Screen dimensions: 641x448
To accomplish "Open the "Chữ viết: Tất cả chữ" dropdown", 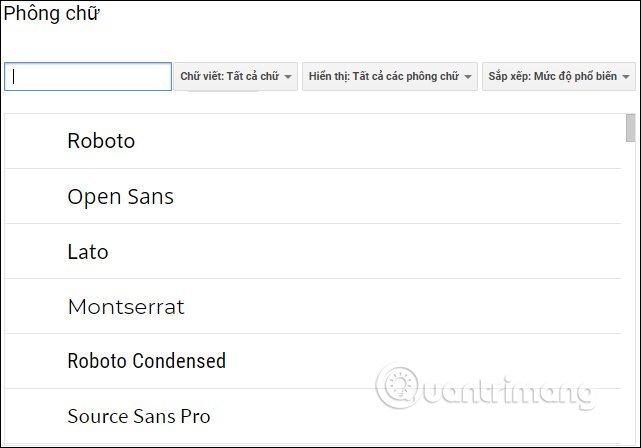I will (236, 77).
